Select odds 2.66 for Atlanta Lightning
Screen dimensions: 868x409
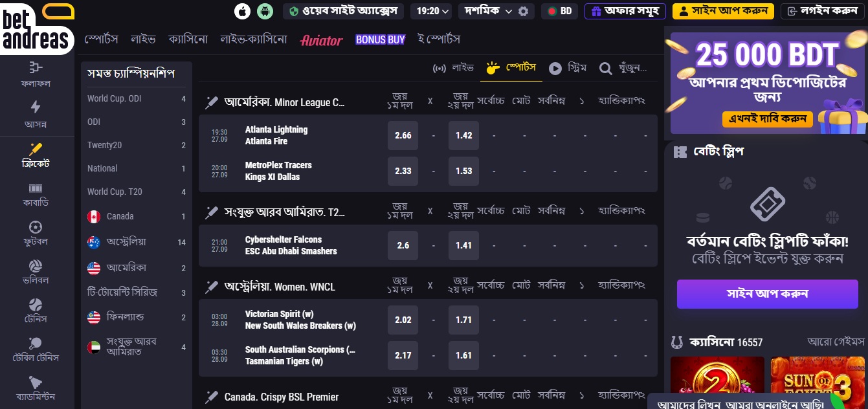click(403, 135)
